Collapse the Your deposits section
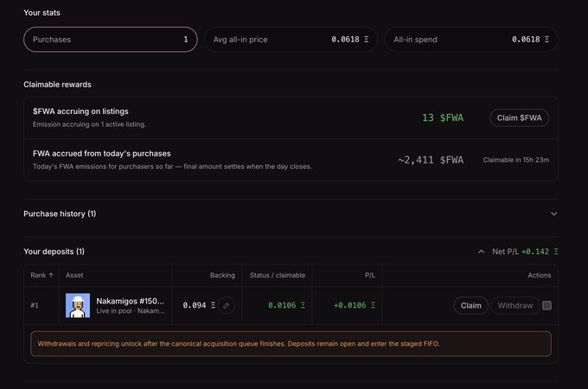Screen dimensions: 588x389 click(x=481, y=252)
